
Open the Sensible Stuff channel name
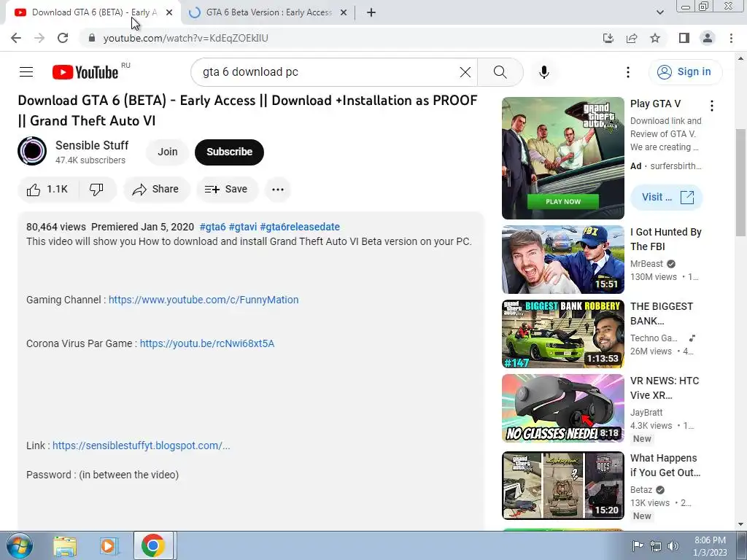click(92, 145)
